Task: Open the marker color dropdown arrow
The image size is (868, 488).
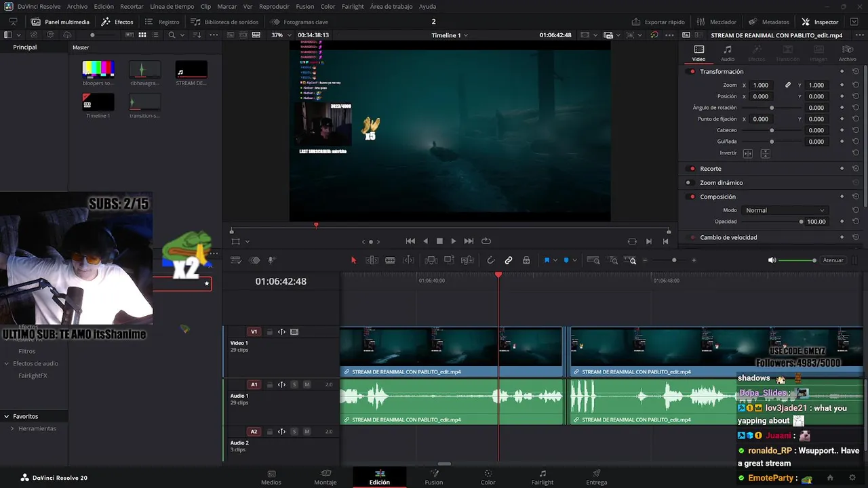Action: 574,260
